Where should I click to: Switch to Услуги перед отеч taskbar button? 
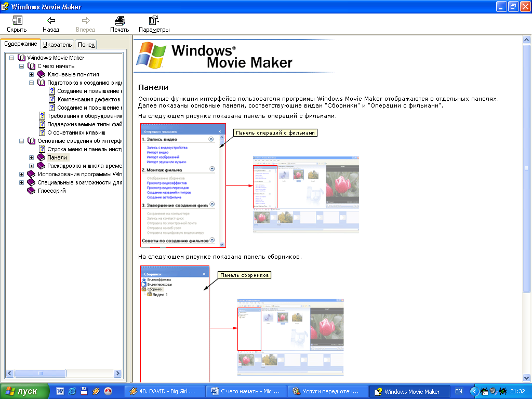pos(327,392)
